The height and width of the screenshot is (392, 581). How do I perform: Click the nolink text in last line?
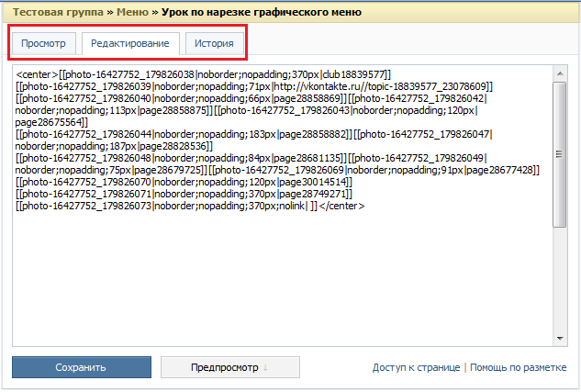click(292, 206)
